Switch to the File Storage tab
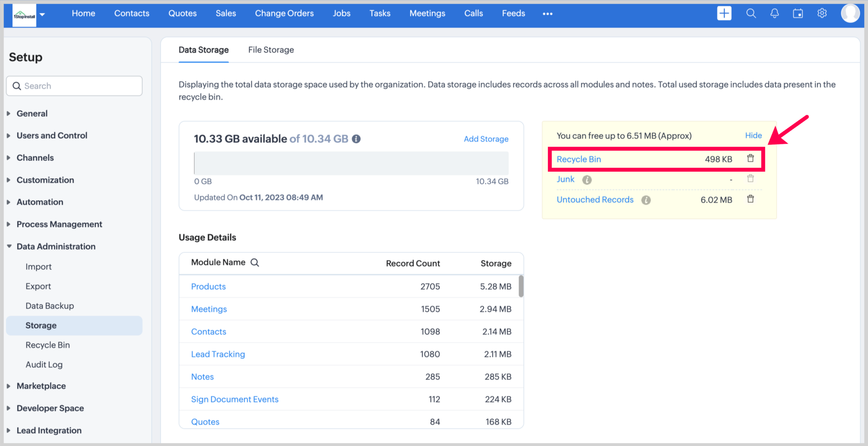 point(271,50)
